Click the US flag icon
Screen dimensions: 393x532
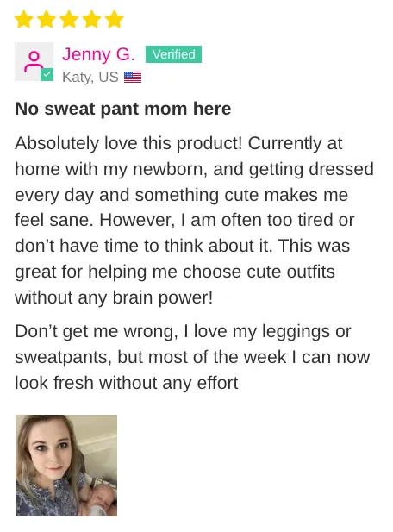[x=133, y=78]
